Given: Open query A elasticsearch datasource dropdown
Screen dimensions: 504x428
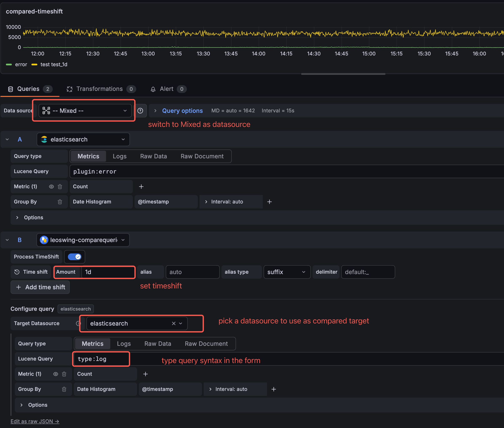Looking at the screenshot, I should click(x=83, y=139).
